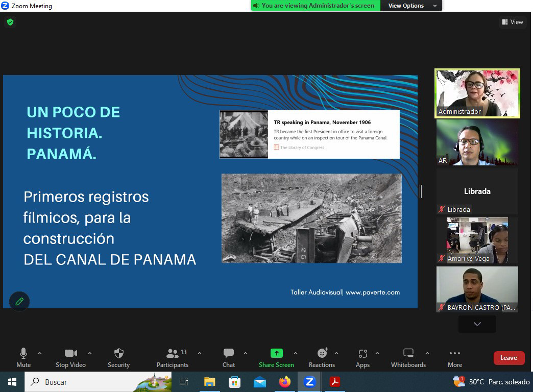Viewport: 533px width, 392px height.
Task: Mute the microphone
Action: [23, 352]
